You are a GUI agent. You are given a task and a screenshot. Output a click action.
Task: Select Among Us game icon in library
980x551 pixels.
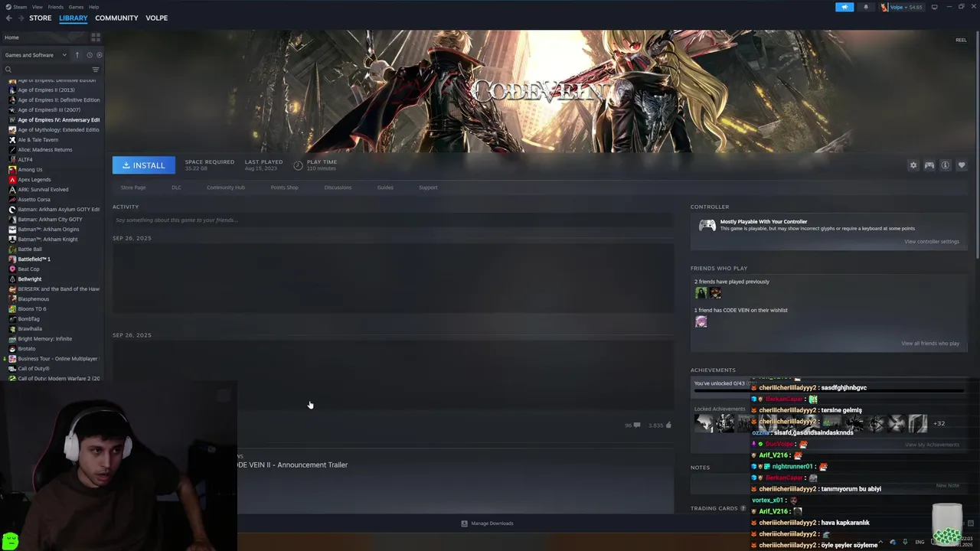12,170
